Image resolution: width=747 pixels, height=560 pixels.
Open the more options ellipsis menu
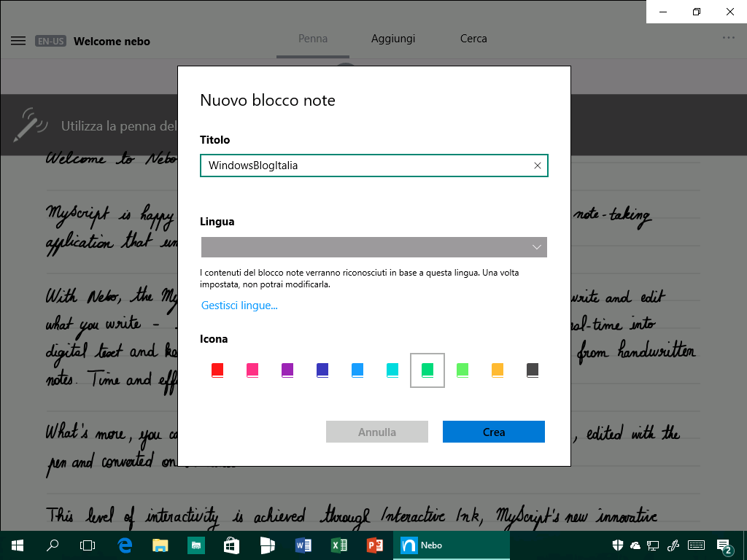click(x=729, y=38)
